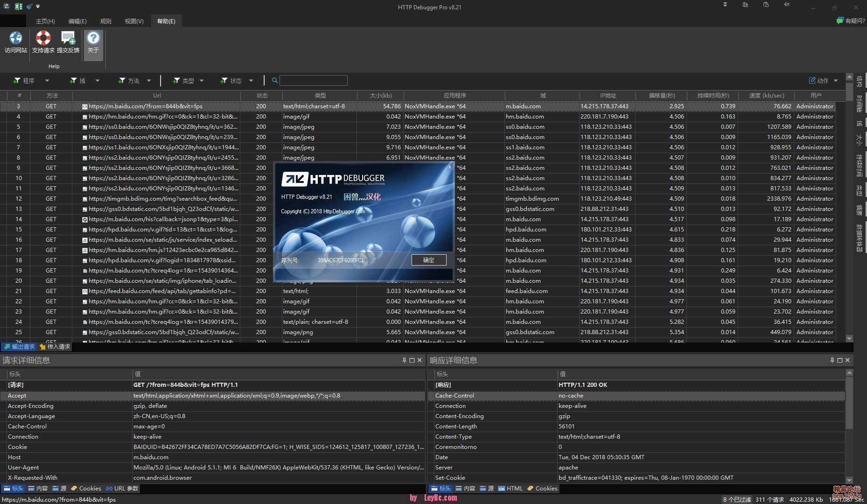The height and width of the screenshot is (504, 867).
Task: Select response panel HTML tab
Action: (x=510, y=489)
